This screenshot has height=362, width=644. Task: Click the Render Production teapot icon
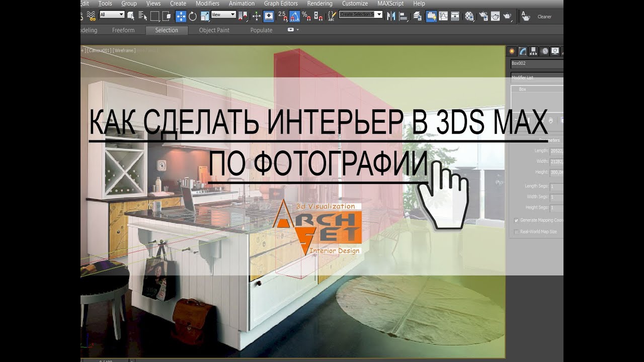(507, 16)
